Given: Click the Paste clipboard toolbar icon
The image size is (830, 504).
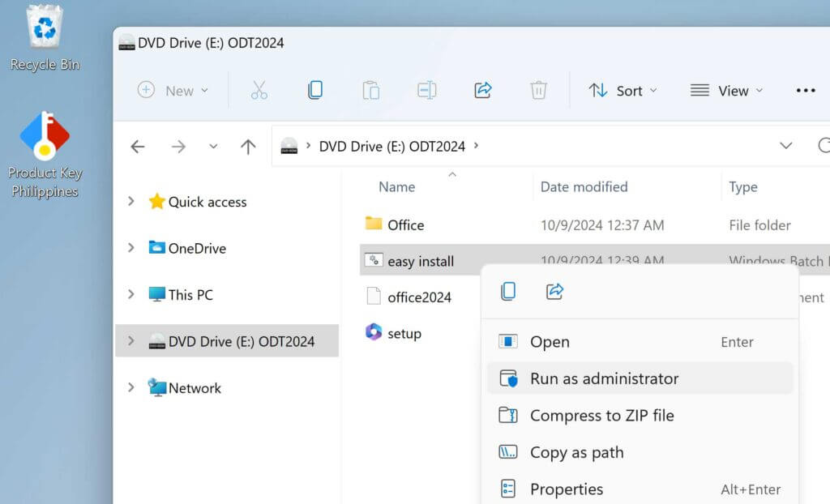Looking at the screenshot, I should (x=371, y=91).
